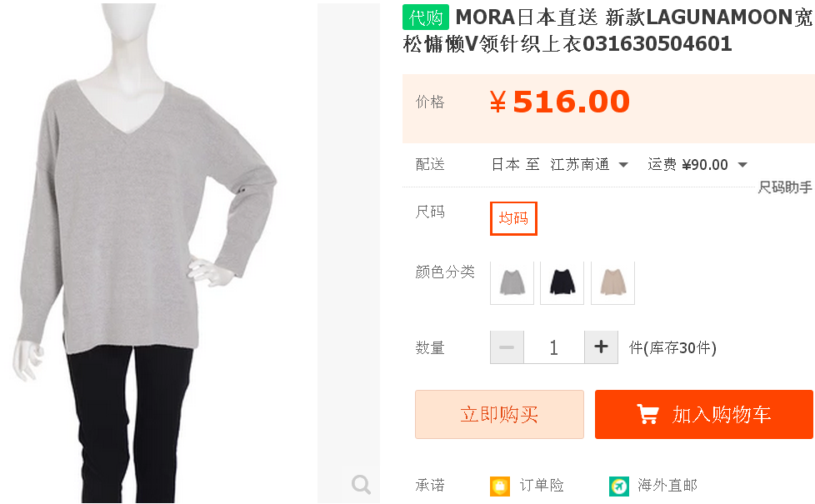Viewport: 815px width, 504px height.
Task: Click the 订单险 text link
Action: tap(542, 486)
